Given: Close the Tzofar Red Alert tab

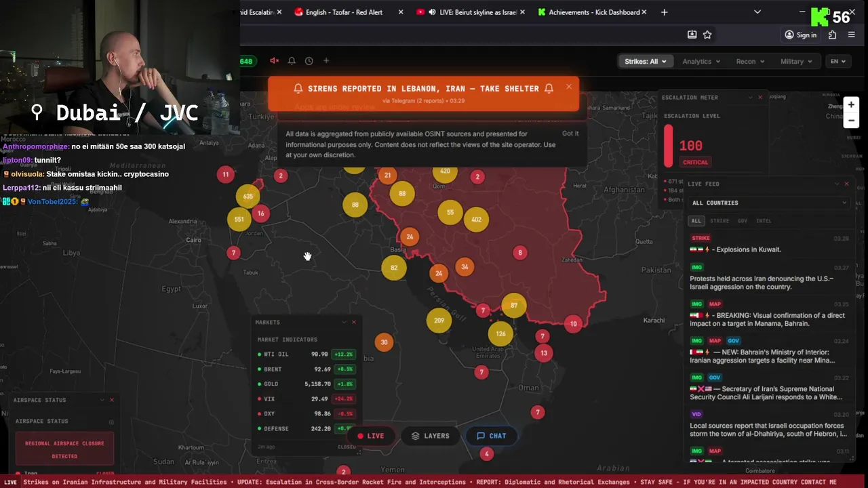Looking at the screenshot, I should pyautogui.click(x=401, y=12).
